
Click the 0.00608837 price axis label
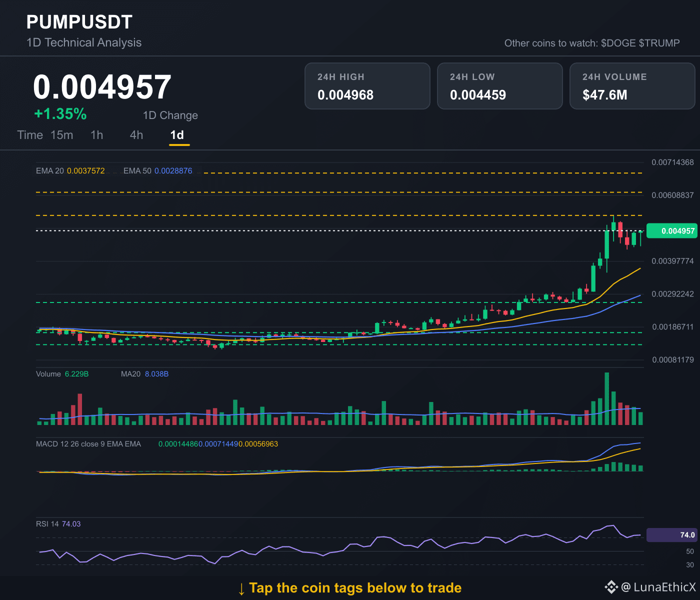pos(672,195)
